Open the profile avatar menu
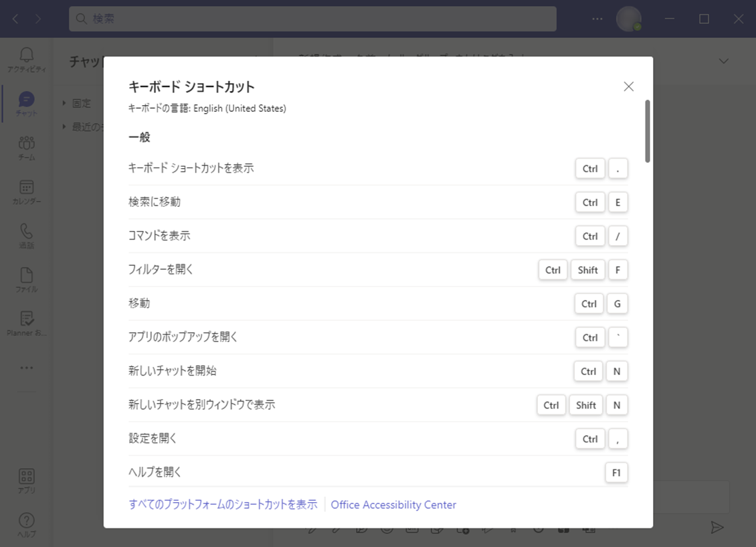 click(629, 19)
